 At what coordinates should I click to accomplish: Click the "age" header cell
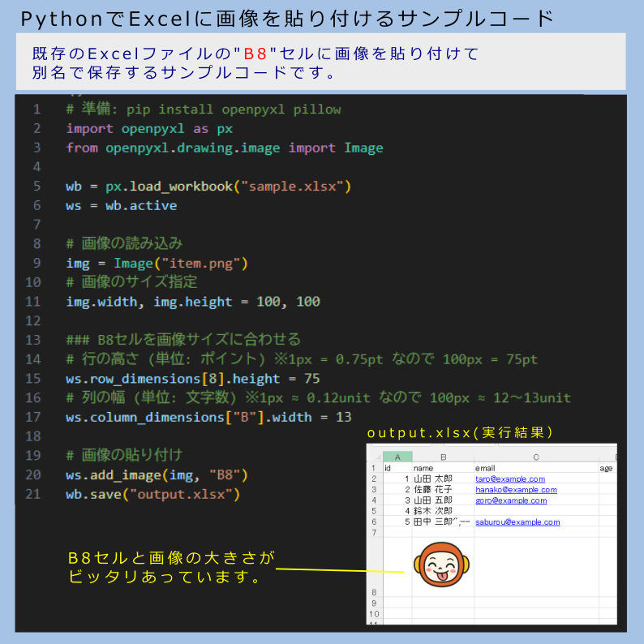click(607, 468)
